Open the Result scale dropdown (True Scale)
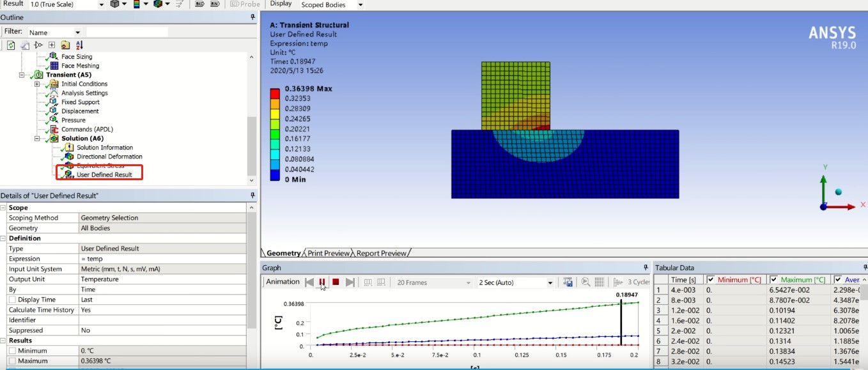 102,4
